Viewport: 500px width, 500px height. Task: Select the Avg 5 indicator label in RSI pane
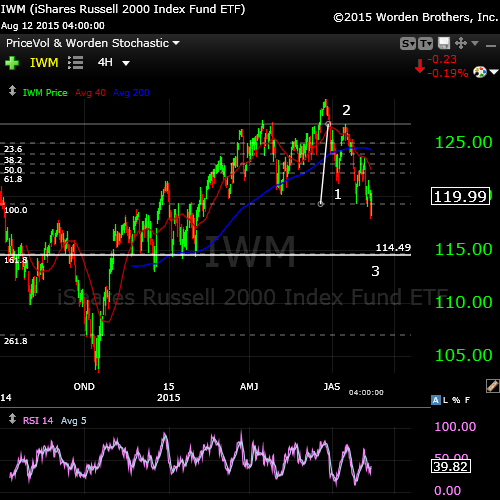pos(74,421)
